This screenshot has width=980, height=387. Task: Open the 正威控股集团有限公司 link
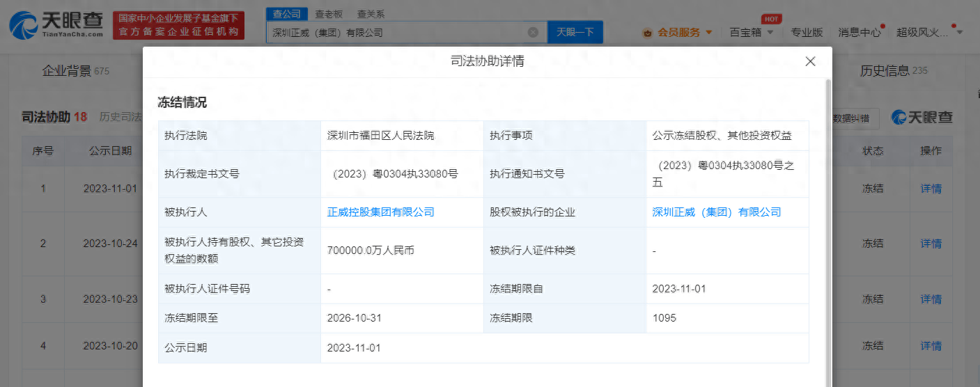pyautogui.click(x=380, y=212)
